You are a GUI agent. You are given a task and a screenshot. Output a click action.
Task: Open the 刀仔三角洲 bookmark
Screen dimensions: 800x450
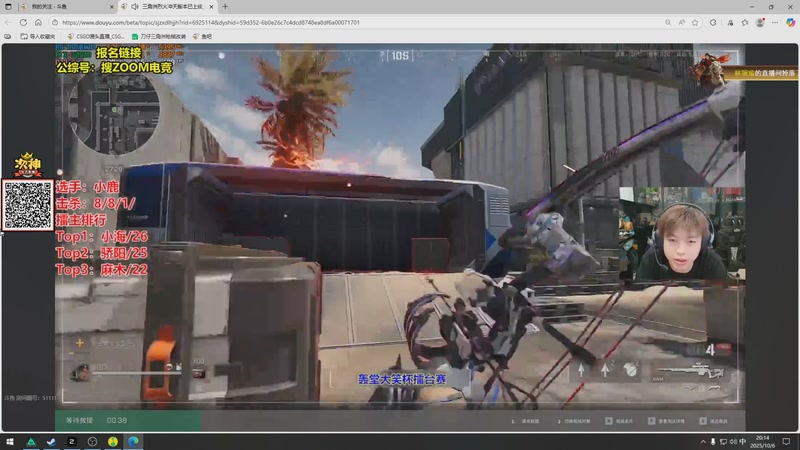point(159,36)
